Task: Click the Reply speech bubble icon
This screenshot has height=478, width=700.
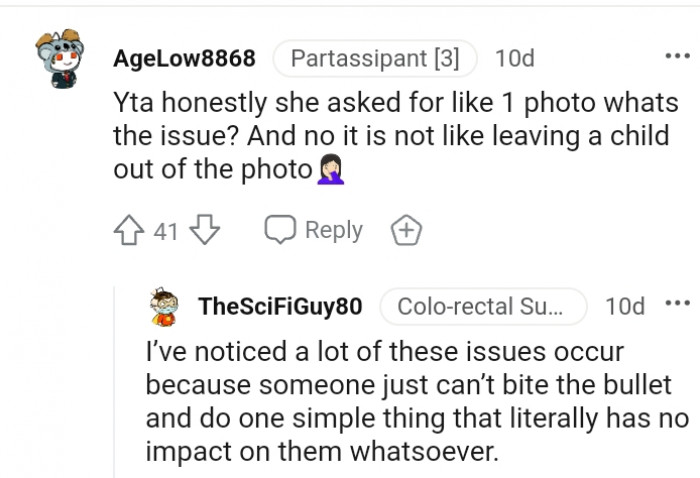Action: 280,231
